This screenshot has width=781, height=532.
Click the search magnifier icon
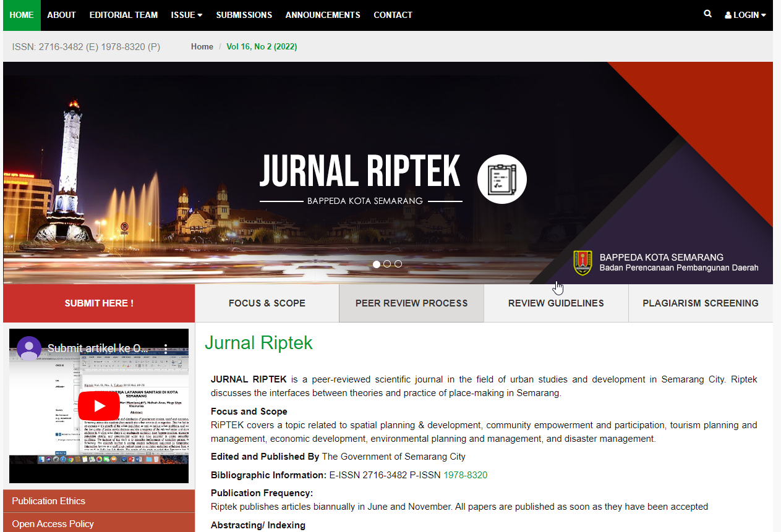coord(707,14)
